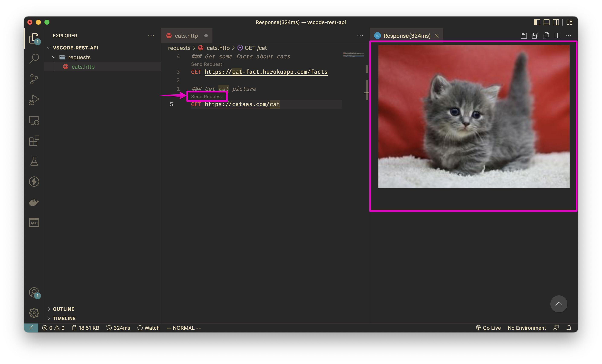Save the full response to file
Screen dimensions: 602x364
click(x=523, y=36)
